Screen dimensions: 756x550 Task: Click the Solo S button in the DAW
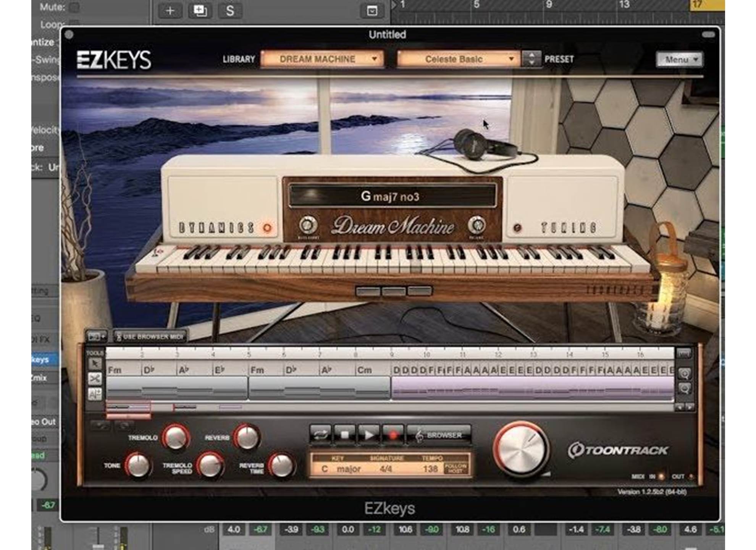(230, 11)
